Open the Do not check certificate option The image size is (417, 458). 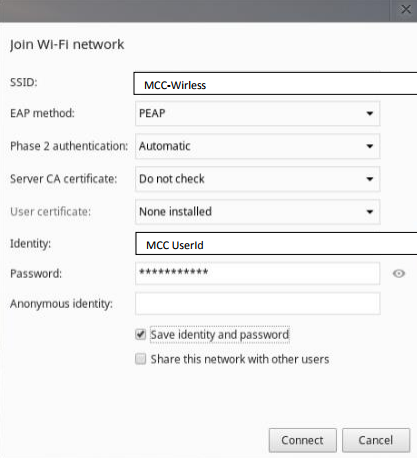[257, 179]
